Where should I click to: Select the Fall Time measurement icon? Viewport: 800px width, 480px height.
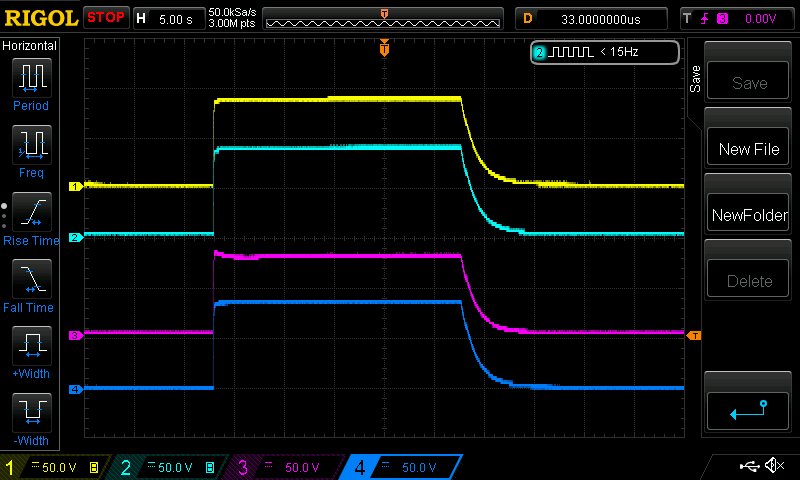pyautogui.click(x=32, y=279)
